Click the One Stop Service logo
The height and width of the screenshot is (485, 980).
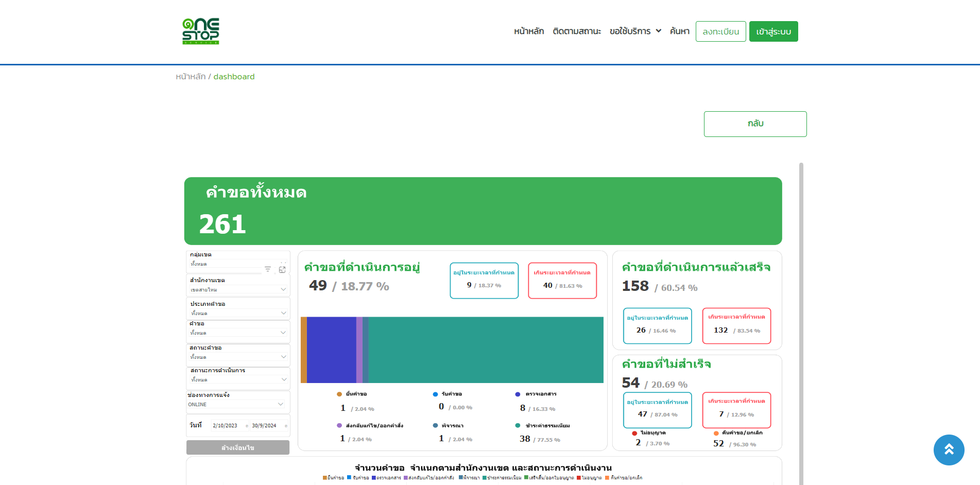point(201,31)
